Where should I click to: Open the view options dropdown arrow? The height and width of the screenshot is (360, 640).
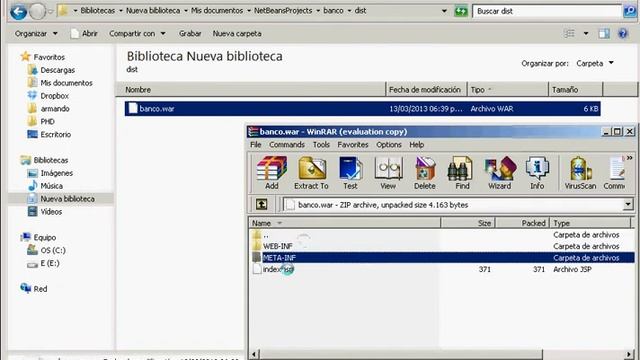click(x=586, y=33)
